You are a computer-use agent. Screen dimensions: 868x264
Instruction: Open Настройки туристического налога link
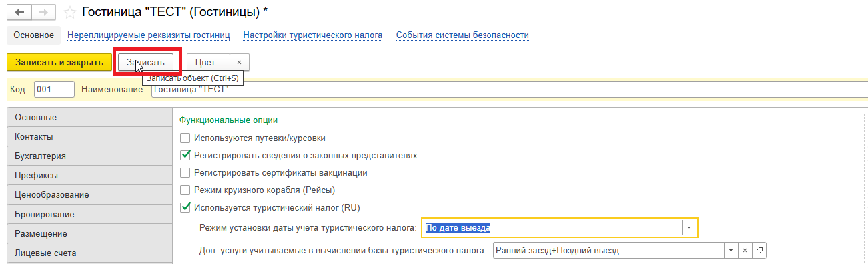point(313,35)
